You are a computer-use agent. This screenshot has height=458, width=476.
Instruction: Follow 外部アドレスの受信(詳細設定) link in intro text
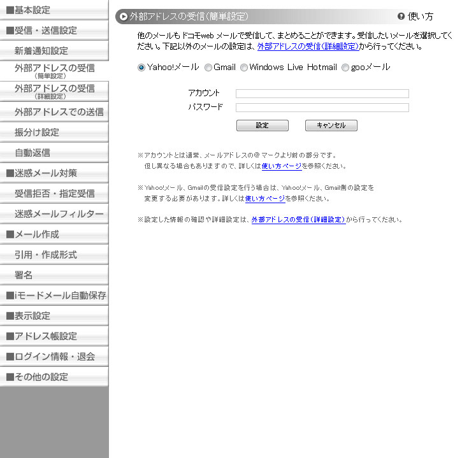(308, 47)
